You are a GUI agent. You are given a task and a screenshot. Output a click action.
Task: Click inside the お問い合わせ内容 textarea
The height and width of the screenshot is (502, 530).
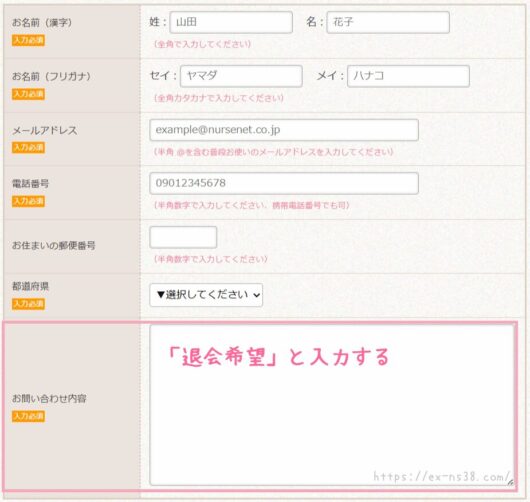point(332,405)
